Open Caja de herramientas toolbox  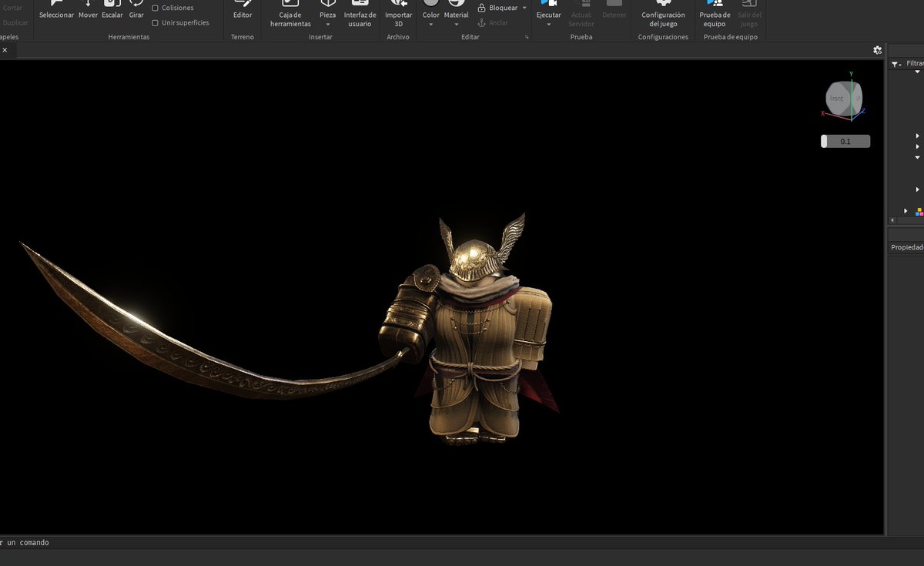pos(290,14)
